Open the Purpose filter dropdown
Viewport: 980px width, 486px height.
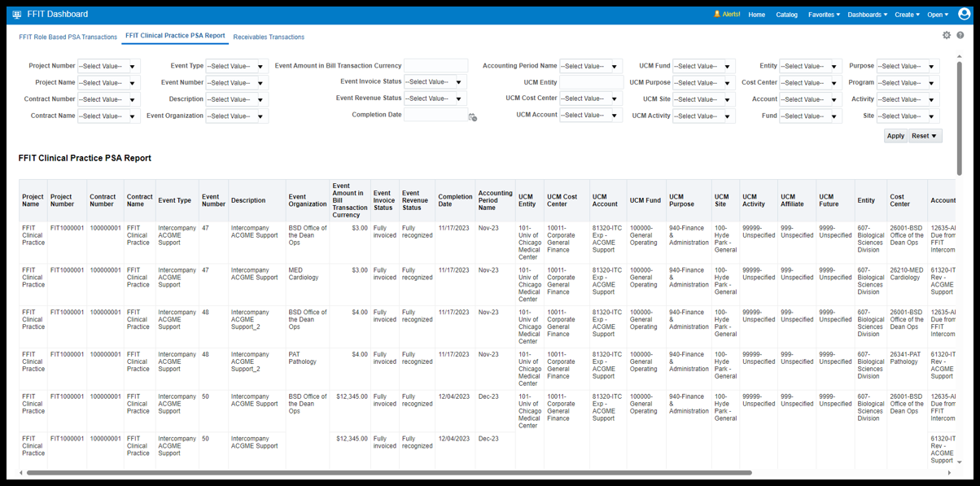908,66
